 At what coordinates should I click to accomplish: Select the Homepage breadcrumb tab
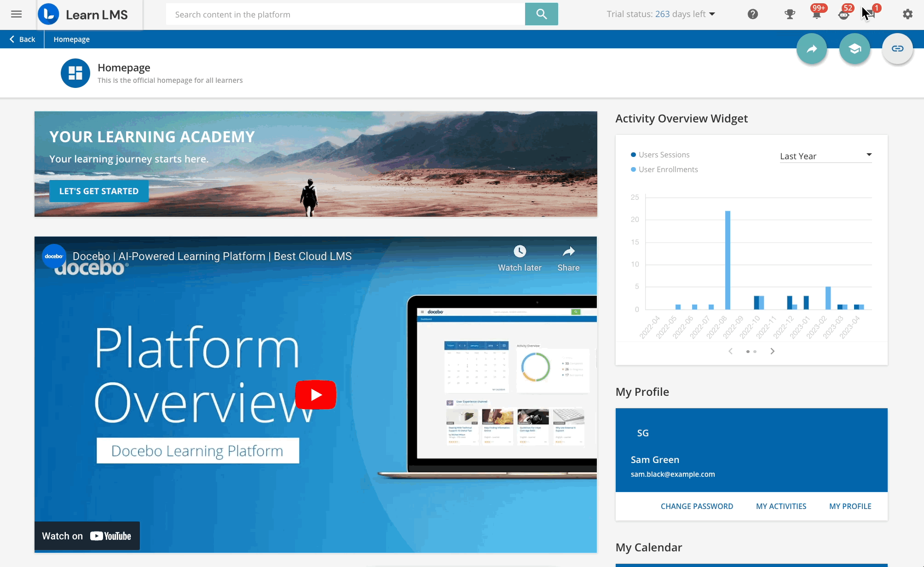click(x=71, y=39)
